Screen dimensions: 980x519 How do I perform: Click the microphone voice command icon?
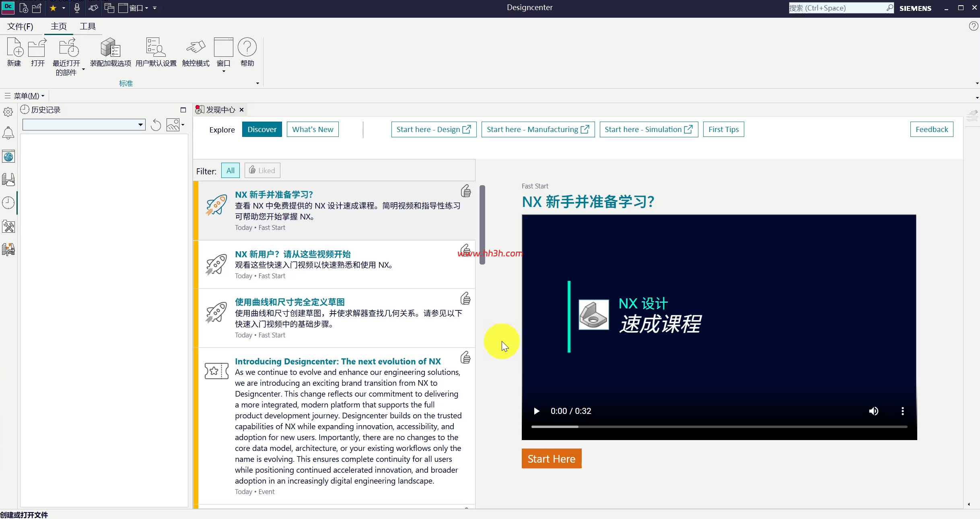click(77, 8)
